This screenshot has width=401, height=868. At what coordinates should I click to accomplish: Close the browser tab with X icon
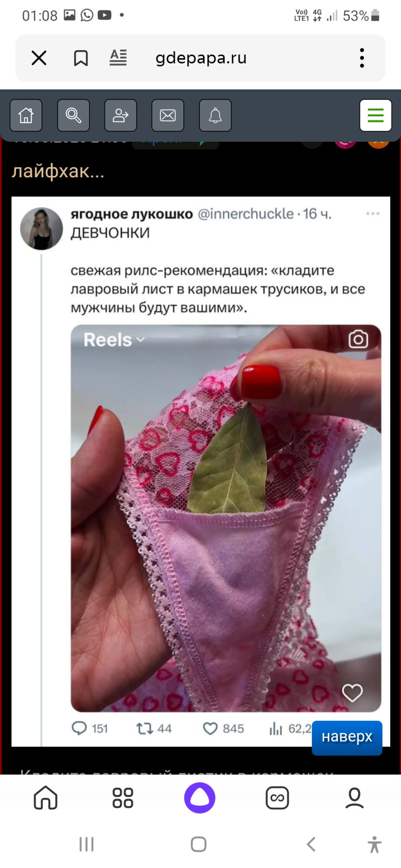point(39,58)
